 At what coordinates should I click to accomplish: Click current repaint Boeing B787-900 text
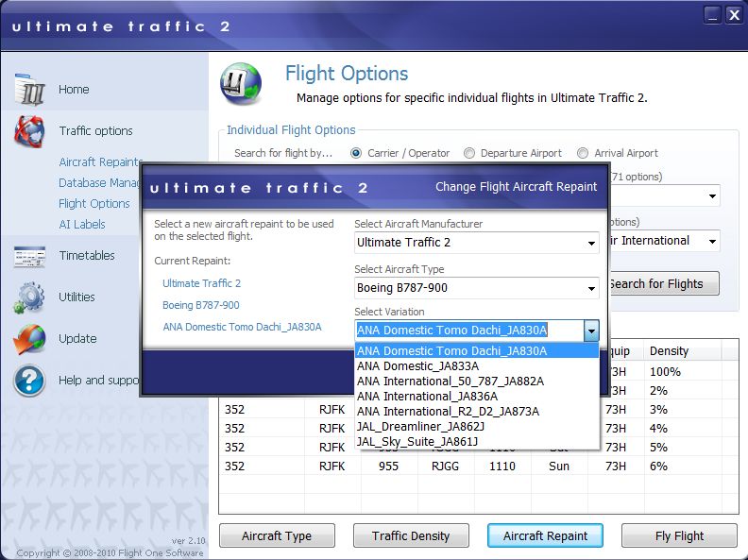(201, 305)
